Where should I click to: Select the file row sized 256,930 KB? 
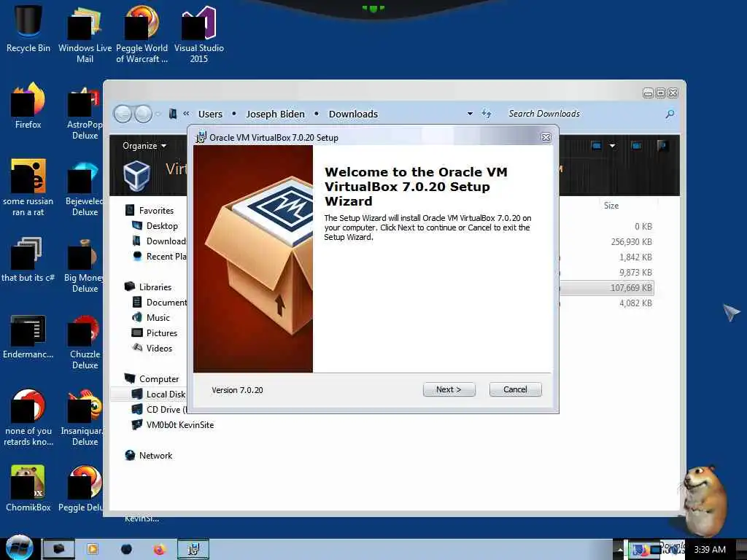[x=631, y=242]
